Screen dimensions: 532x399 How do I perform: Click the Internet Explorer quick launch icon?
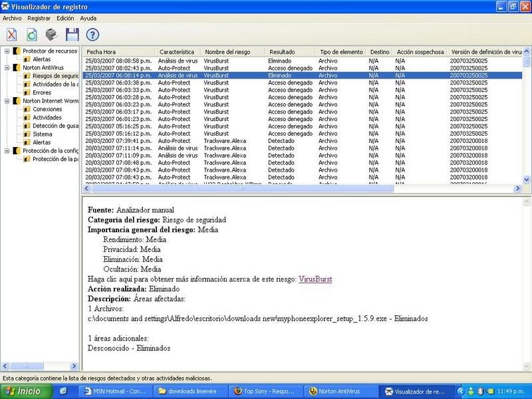point(63,391)
